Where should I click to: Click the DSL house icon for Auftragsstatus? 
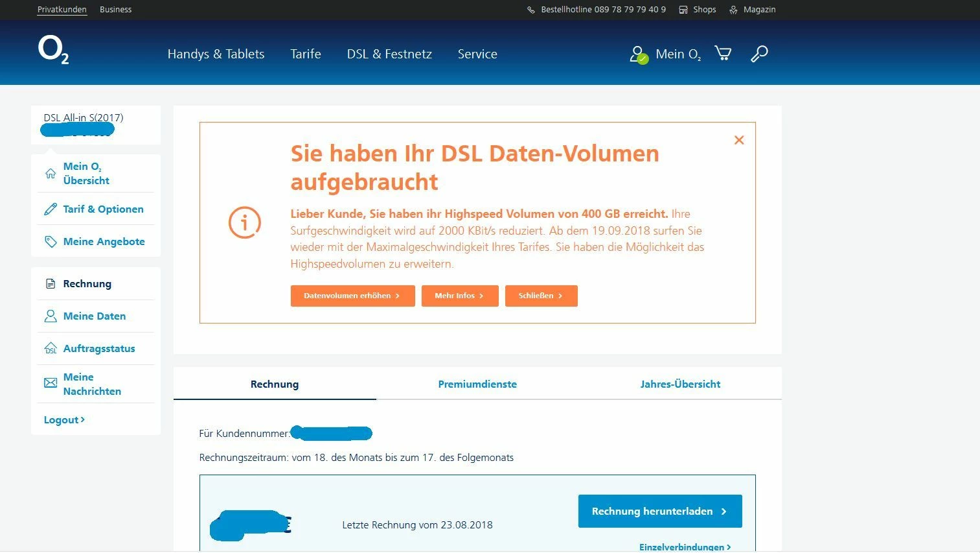point(51,348)
